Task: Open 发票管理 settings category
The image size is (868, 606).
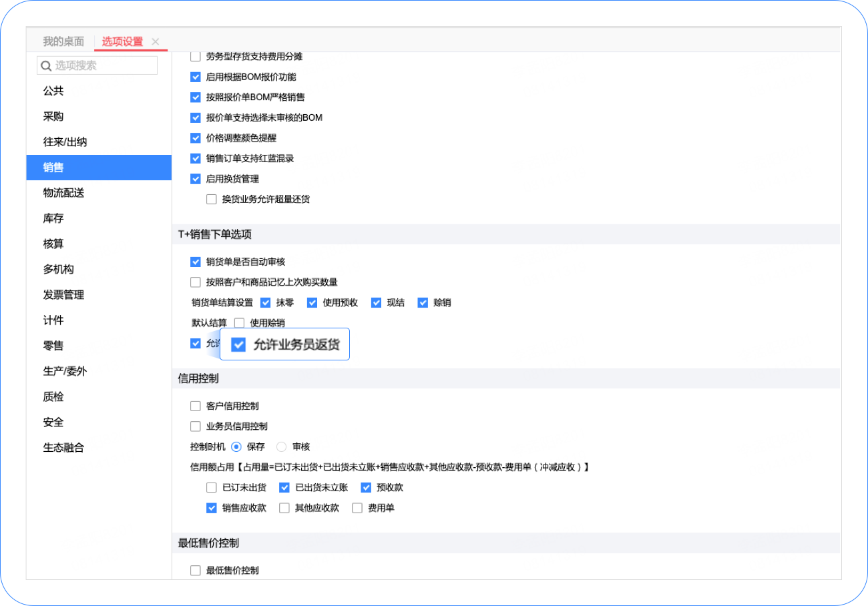Action: [x=63, y=295]
